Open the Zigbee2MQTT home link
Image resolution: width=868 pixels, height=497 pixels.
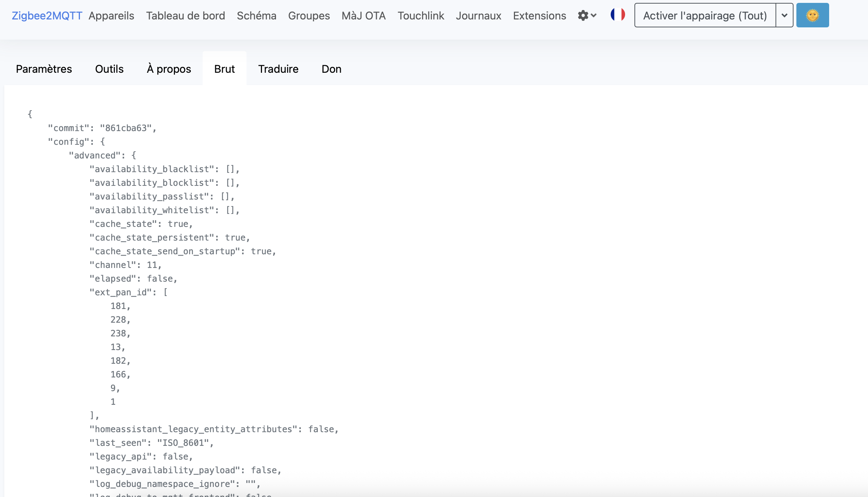[47, 15]
